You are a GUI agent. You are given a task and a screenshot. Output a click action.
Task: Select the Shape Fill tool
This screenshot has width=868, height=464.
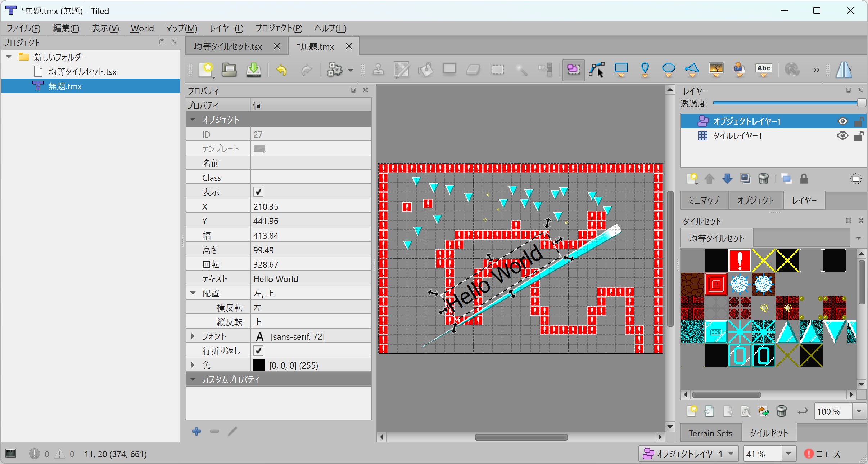pyautogui.click(x=449, y=70)
